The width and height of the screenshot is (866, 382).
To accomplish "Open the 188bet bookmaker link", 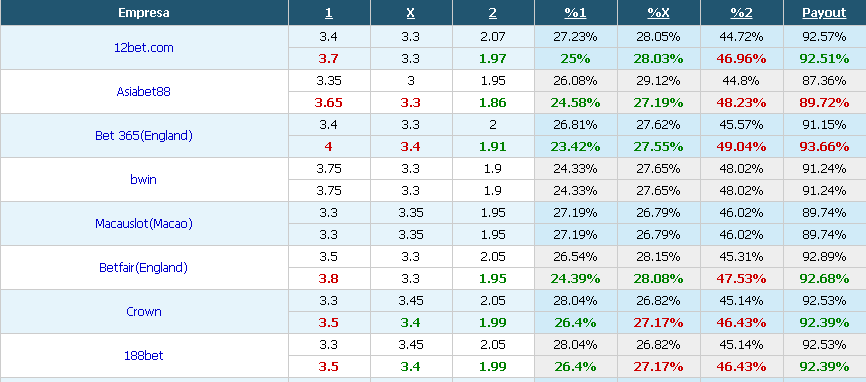I will tap(144, 356).
